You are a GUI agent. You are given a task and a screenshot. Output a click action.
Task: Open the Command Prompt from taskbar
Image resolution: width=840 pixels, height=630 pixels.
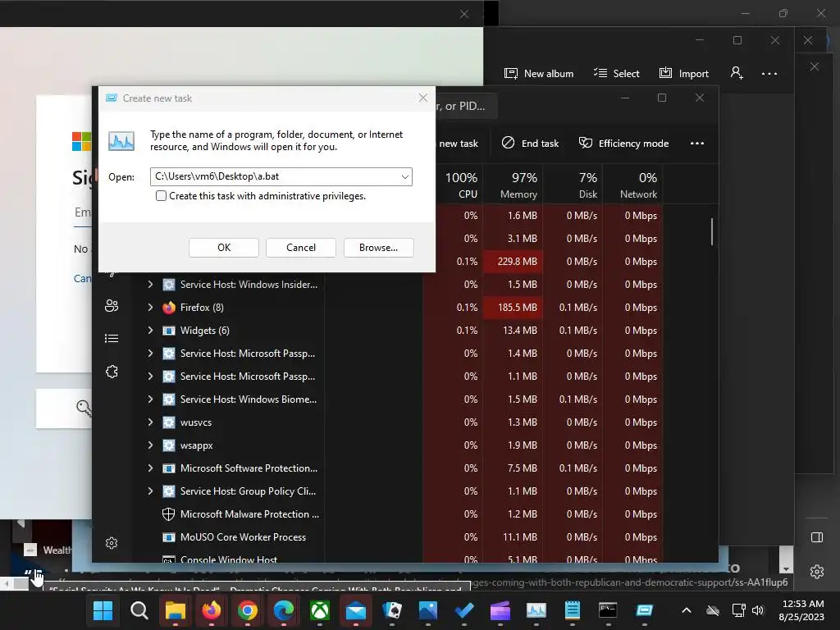point(608,610)
